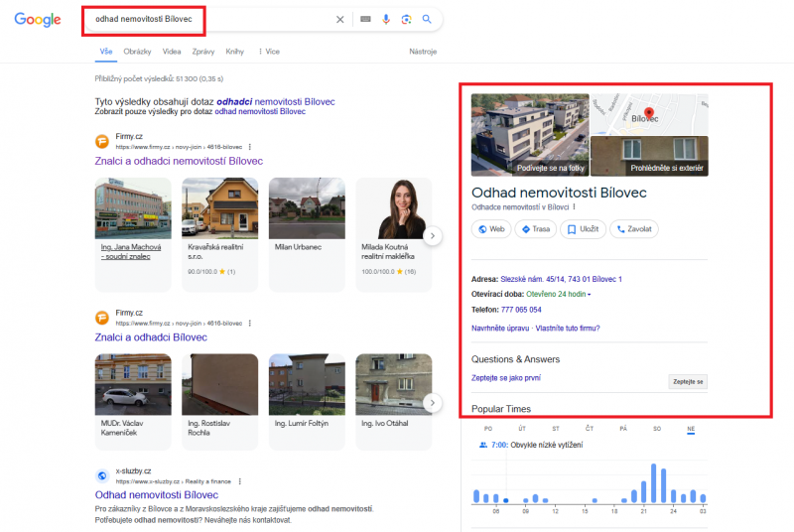Image resolution: width=794 pixels, height=532 pixels.
Task: Call business with Zavolat button
Action: coord(634,229)
